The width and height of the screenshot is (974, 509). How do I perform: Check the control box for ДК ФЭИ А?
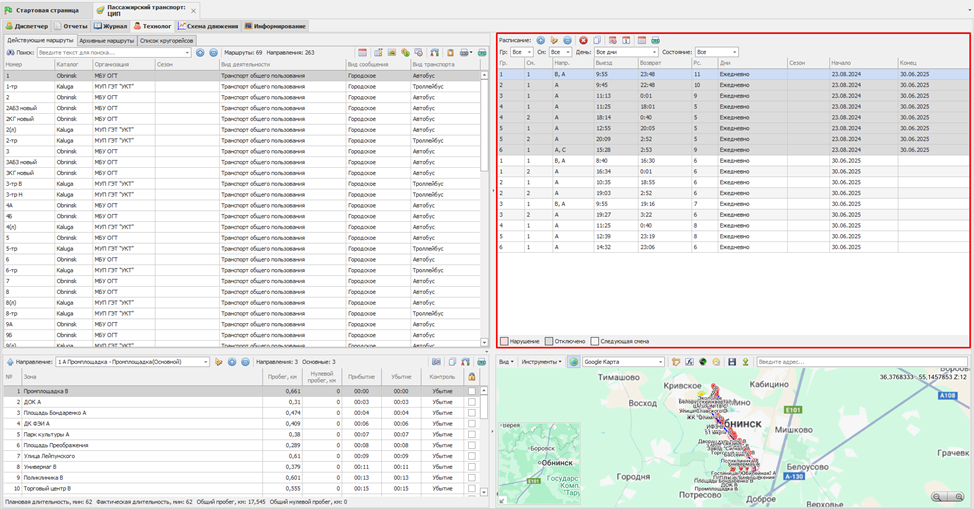click(x=472, y=424)
